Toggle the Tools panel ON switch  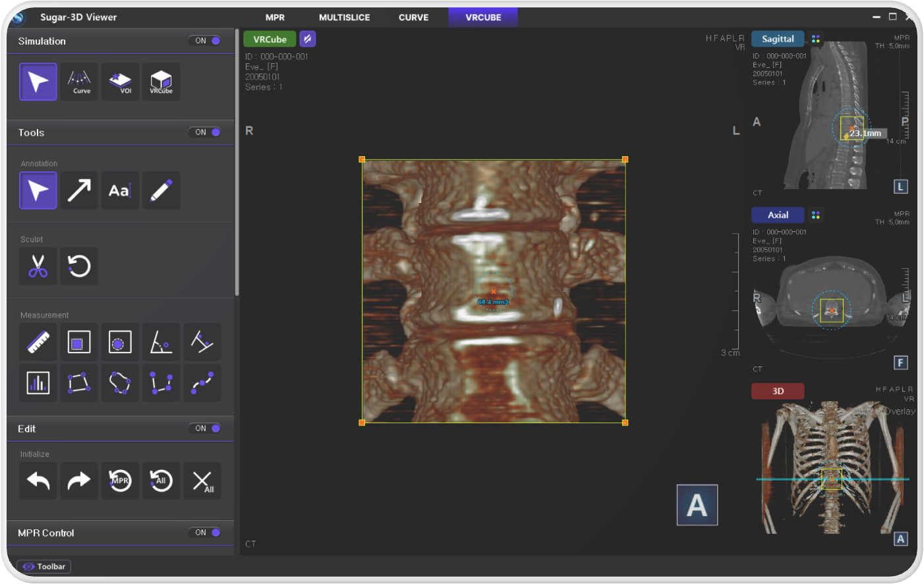[205, 132]
